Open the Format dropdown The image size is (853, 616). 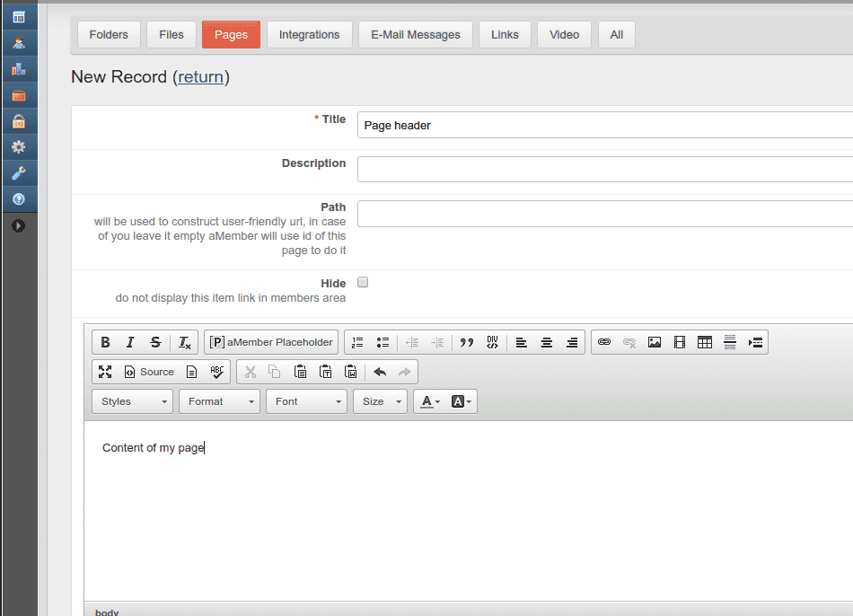pos(219,401)
